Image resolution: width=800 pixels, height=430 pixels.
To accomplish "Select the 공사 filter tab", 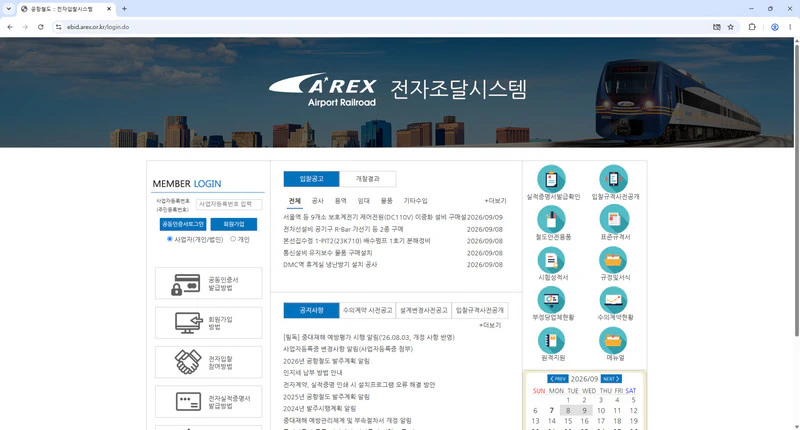I will tap(317, 201).
